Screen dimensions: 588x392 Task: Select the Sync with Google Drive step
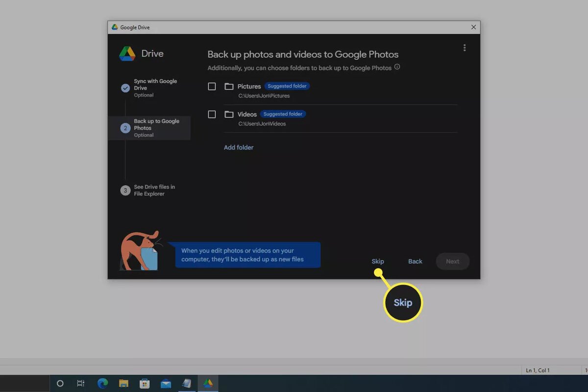(149, 88)
